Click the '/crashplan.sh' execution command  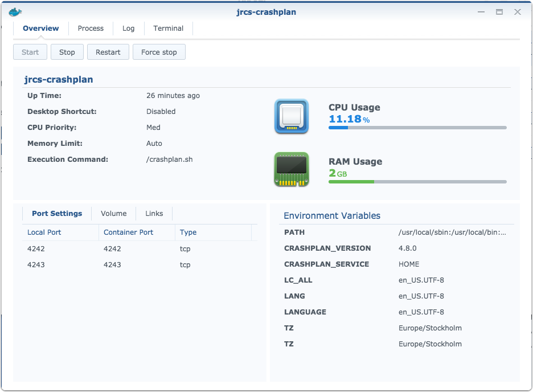coord(169,160)
